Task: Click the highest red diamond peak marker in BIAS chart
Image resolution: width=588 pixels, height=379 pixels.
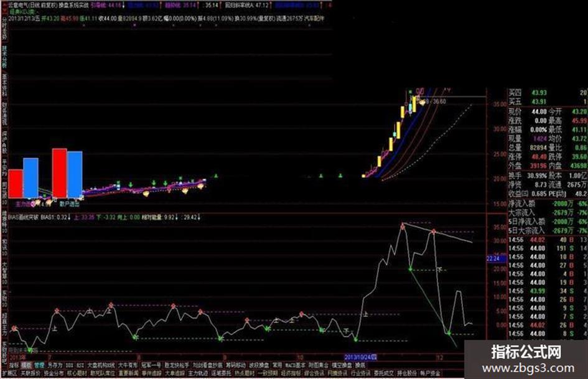Action: [x=403, y=226]
